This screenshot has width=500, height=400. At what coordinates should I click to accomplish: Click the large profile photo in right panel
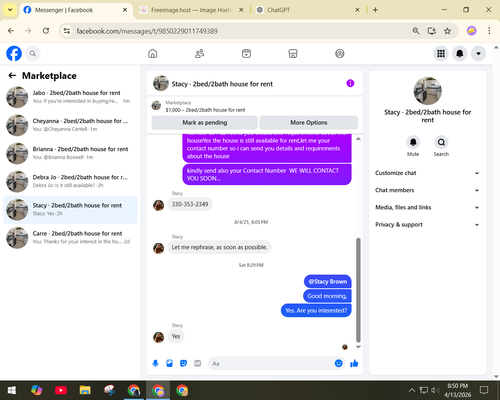[x=428, y=91]
